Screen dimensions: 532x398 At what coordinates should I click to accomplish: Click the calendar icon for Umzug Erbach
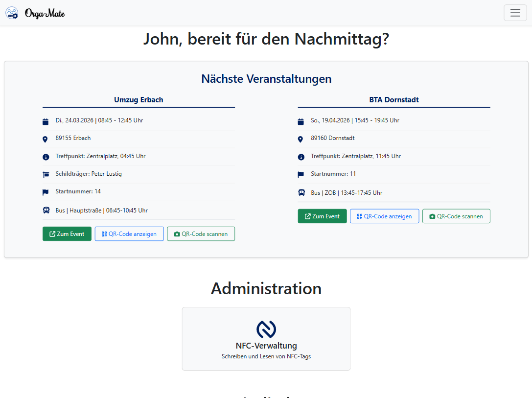(46, 120)
